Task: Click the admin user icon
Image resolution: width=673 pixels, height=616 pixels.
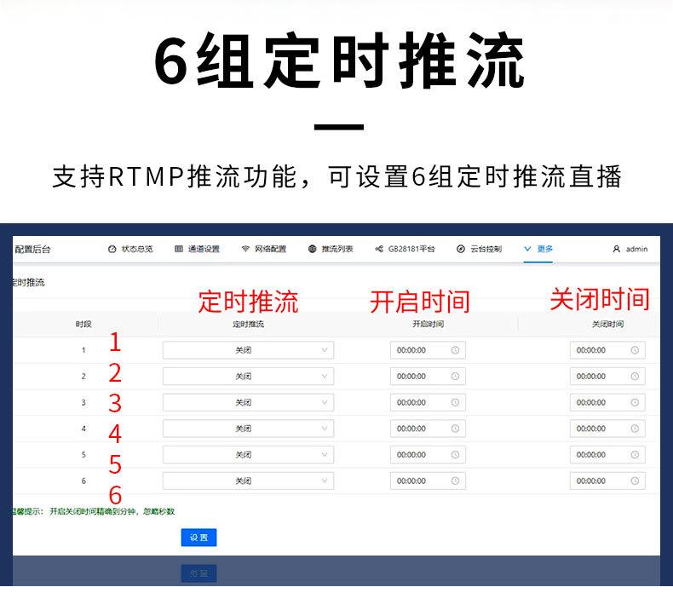Action: point(616,249)
